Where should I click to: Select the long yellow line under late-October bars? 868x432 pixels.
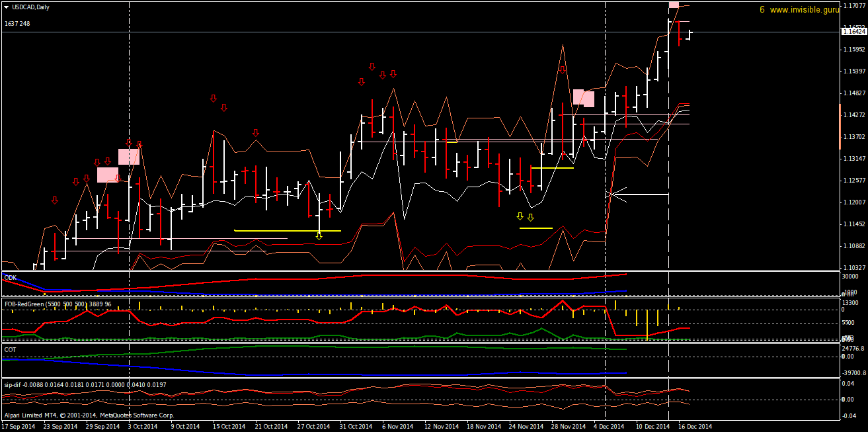pos(288,231)
